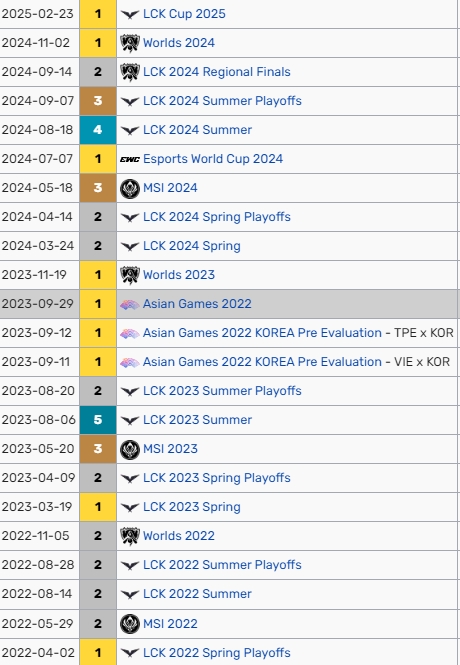The image size is (460, 665).
Task: Go to the Esports World Cup 2024 page
Action: point(213,159)
